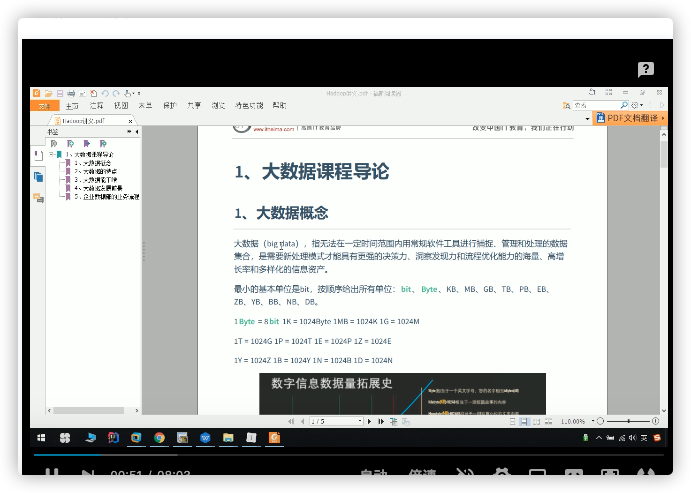Select root bookmark 1、大数据课程导论
The height and width of the screenshot is (493, 691).
click(x=90, y=155)
